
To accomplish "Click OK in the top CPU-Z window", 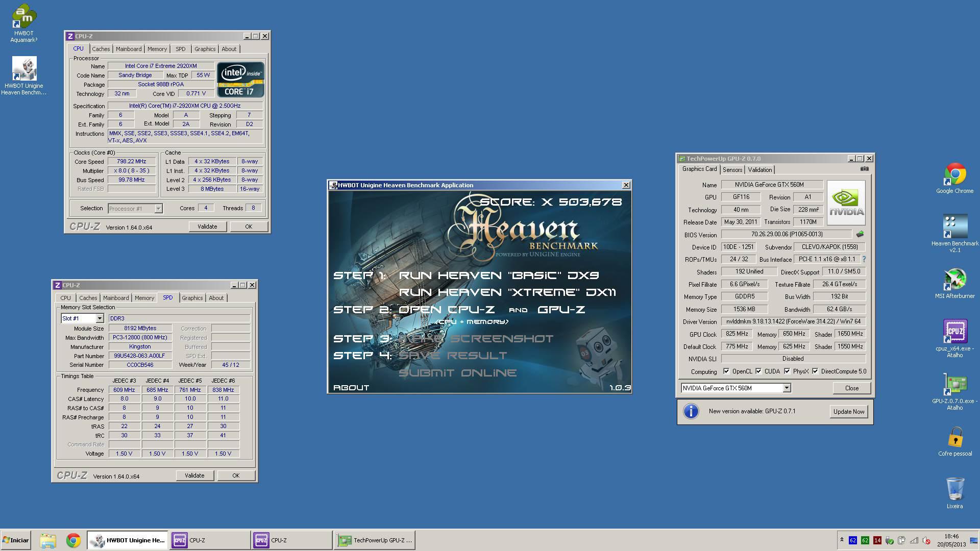I will coord(249,227).
